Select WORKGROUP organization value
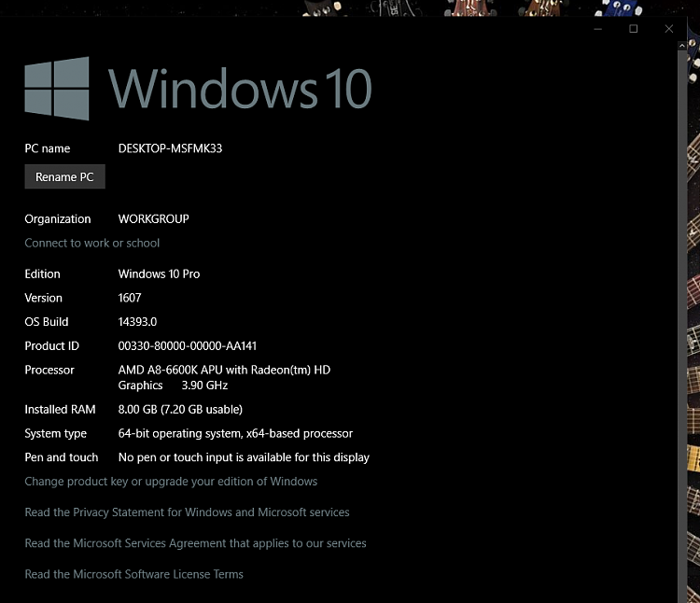 coord(154,218)
